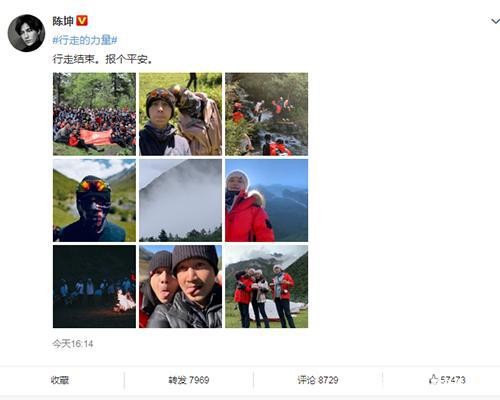Viewport: 500px width, 400px height.
Task: Open the #行走的力量# hashtag link
Action: click(x=85, y=40)
